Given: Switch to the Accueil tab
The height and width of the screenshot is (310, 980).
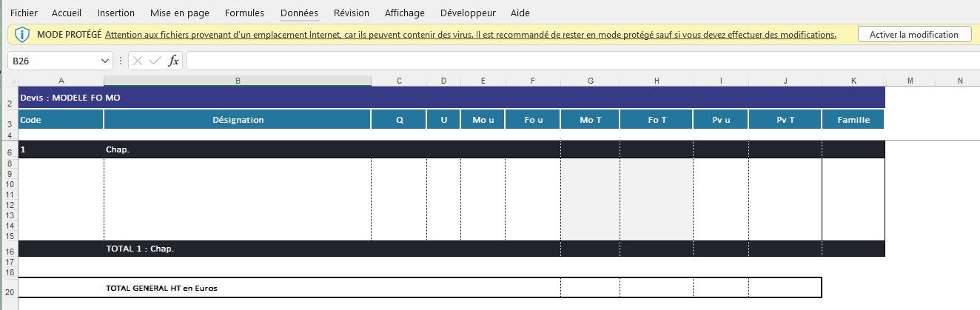Looking at the screenshot, I should tap(67, 13).
